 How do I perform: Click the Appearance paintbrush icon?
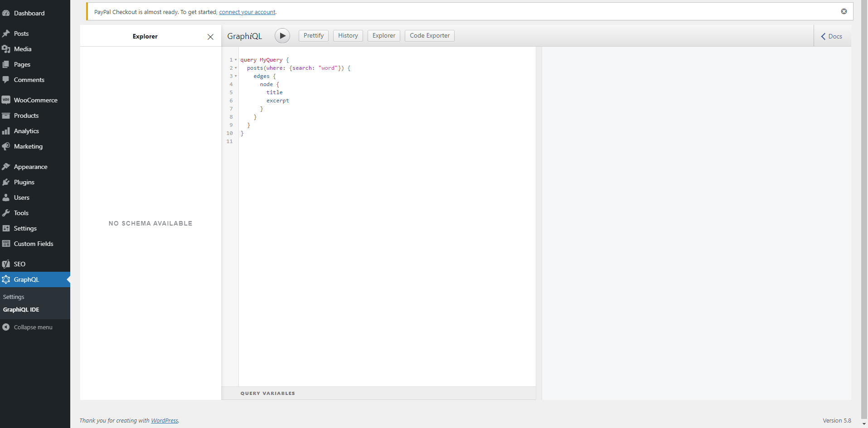[6, 167]
